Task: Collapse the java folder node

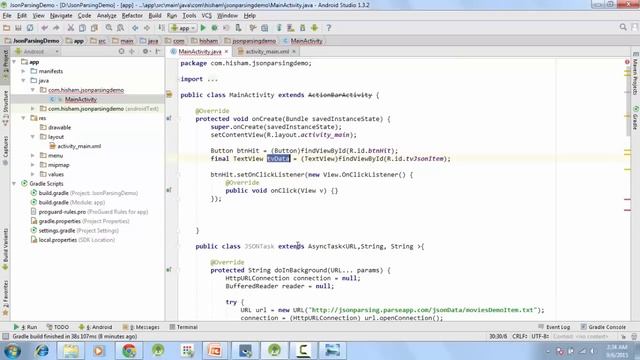Action: 24,80
